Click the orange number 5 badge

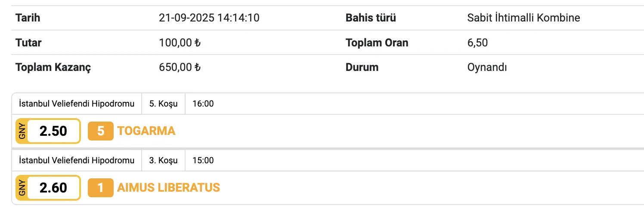click(101, 131)
